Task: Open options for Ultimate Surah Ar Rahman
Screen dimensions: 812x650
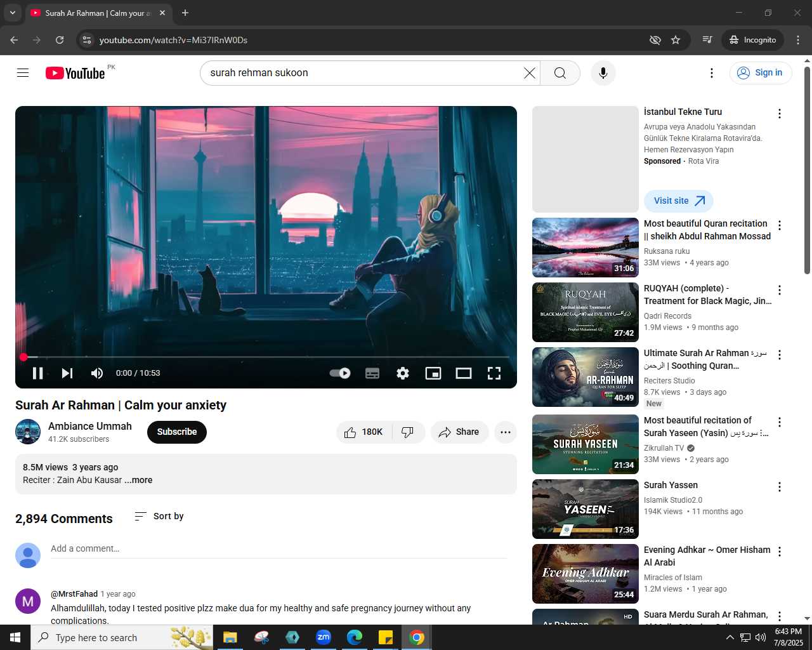Action: click(x=780, y=355)
